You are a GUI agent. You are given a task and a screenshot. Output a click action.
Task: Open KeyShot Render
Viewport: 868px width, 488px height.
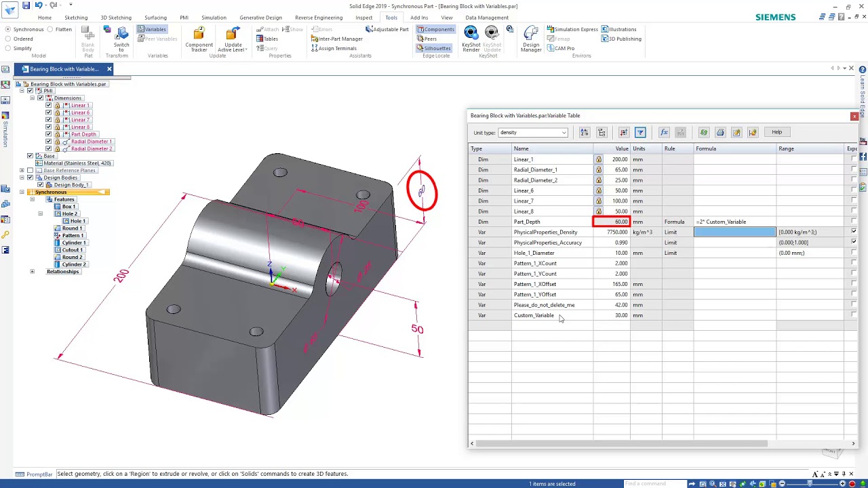click(471, 39)
